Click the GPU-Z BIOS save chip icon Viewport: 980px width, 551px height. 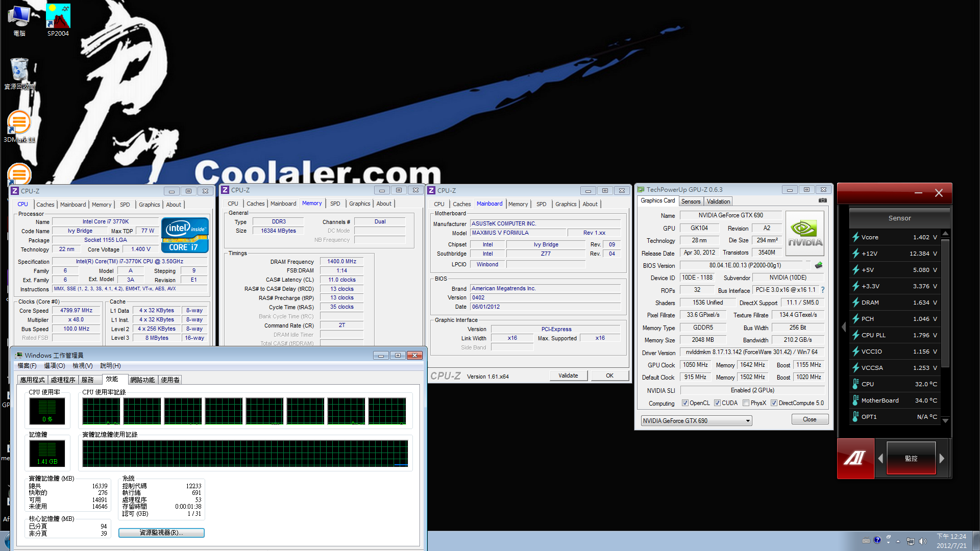(x=819, y=265)
